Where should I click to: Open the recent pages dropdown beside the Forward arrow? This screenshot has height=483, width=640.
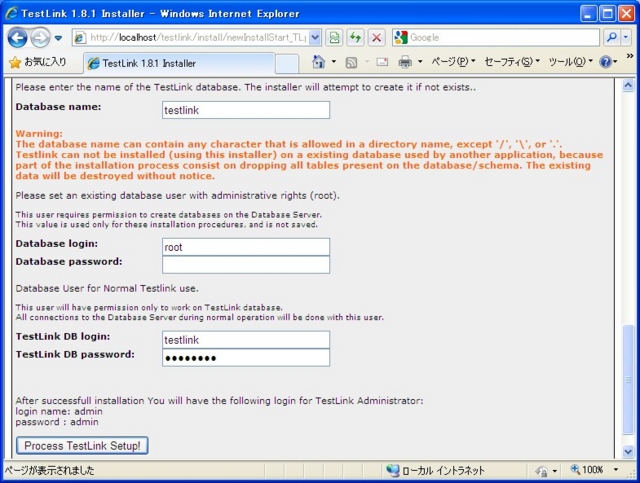[58, 38]
